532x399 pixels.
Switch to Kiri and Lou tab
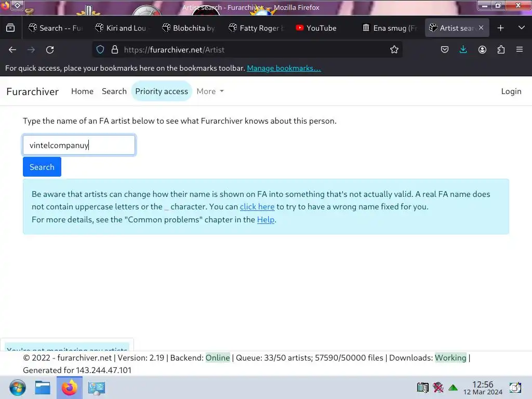[123, 28]
